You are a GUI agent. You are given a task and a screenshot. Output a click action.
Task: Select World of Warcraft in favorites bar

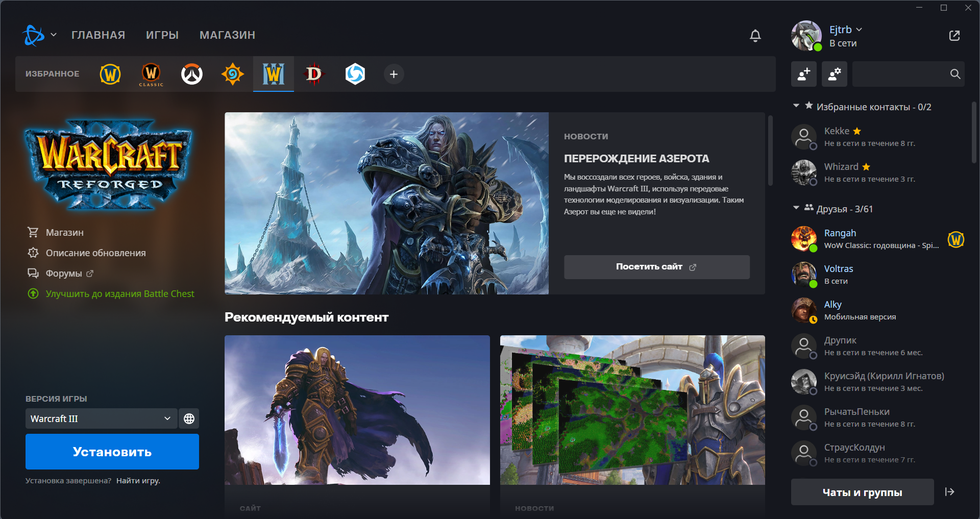click(110, 75)
